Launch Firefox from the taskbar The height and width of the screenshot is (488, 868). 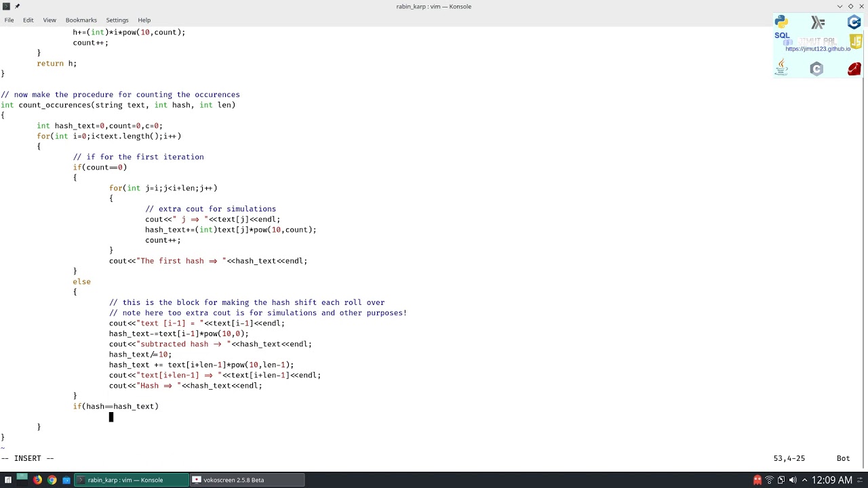click(x=37, y=480)
